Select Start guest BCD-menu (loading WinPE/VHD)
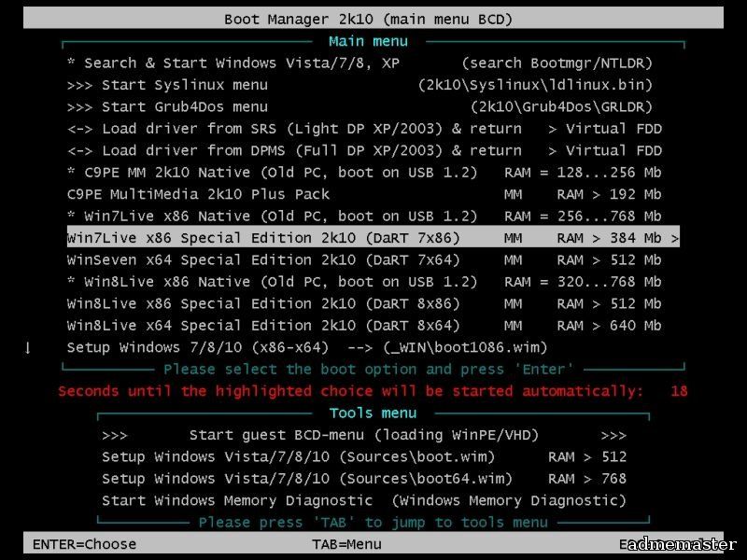Viewport: 747px width, 560px height. click(x=364, y=436)
